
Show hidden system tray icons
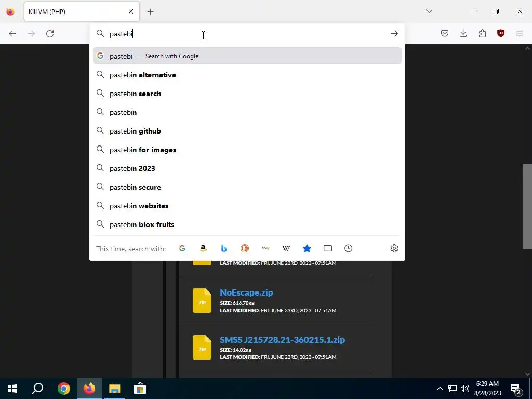pyautogui.click(x=440, y=389)
